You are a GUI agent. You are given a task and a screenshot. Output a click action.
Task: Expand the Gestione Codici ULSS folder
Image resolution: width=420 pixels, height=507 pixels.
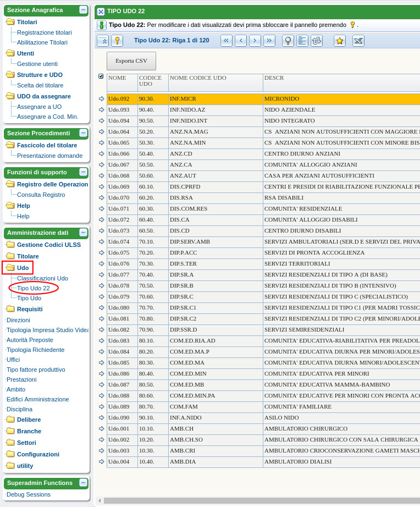10,245
